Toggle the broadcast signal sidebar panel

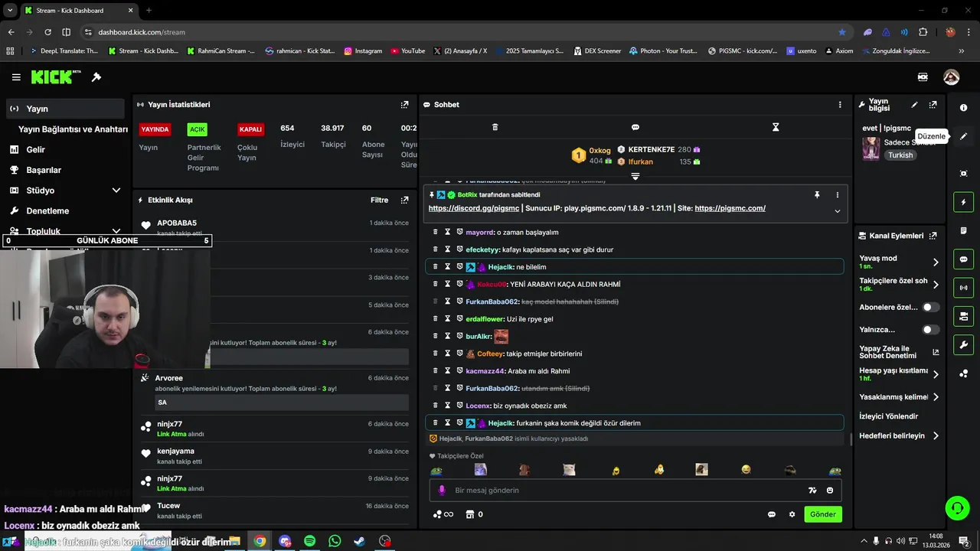point(963,288)
